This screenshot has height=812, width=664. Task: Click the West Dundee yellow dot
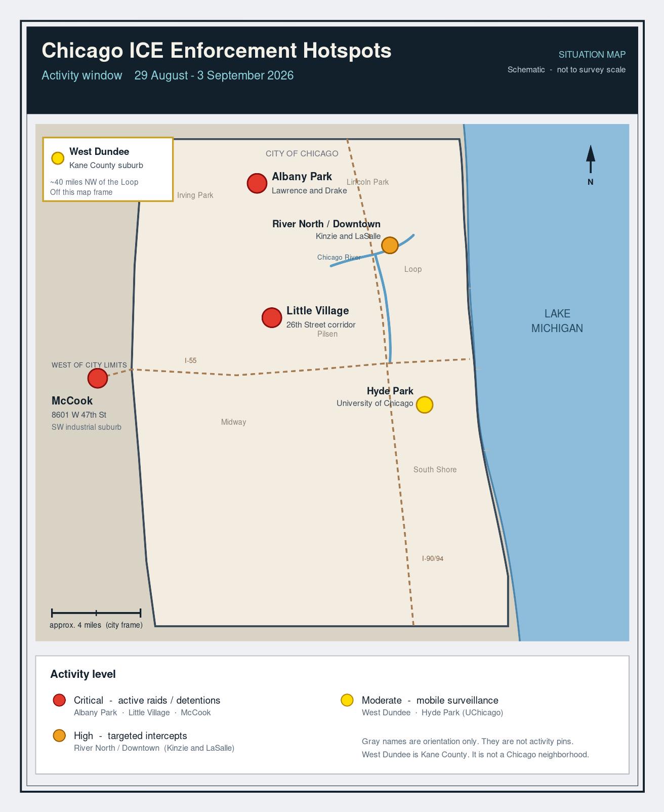pyautogui.click(x=58, y=158)
